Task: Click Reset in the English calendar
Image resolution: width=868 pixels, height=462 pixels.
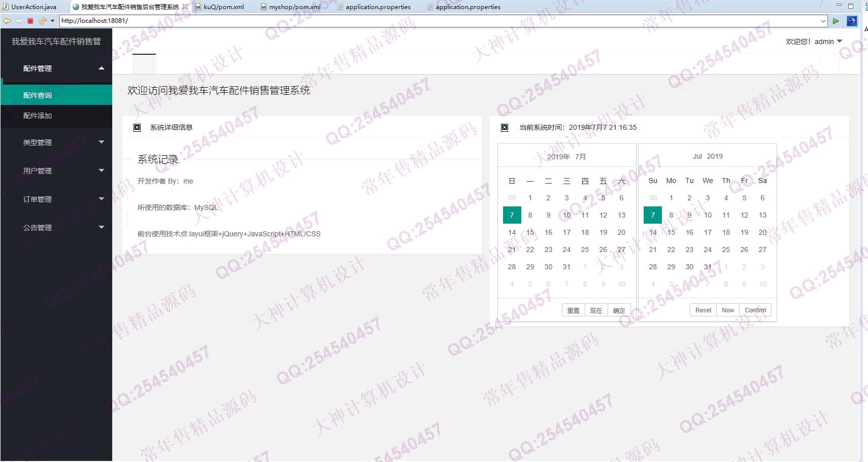Action: point(703,310)
